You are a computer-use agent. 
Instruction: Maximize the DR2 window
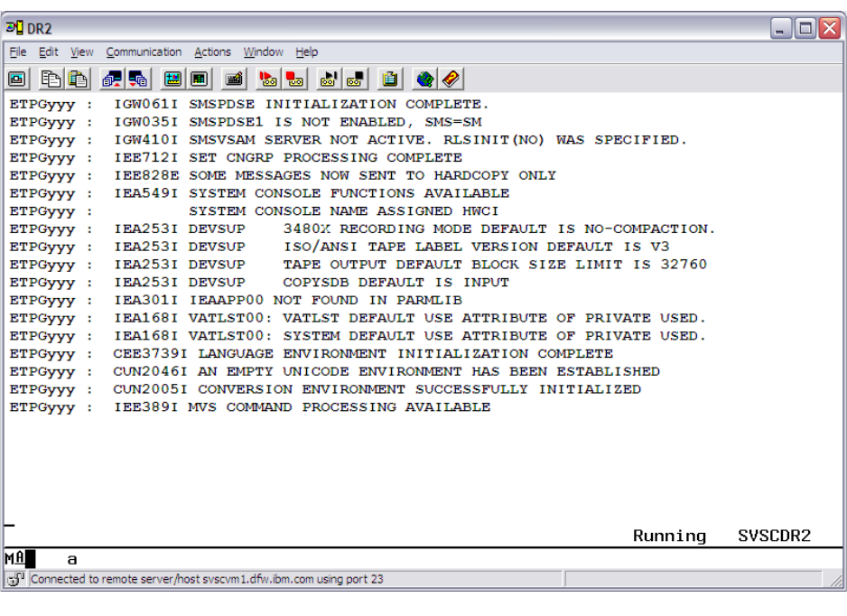click(805, 28)
